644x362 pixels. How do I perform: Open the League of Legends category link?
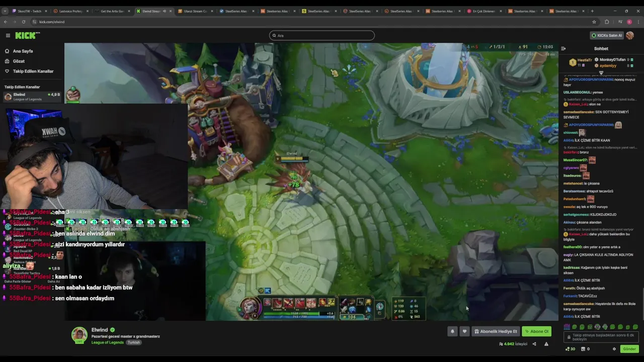coord(108,342)
